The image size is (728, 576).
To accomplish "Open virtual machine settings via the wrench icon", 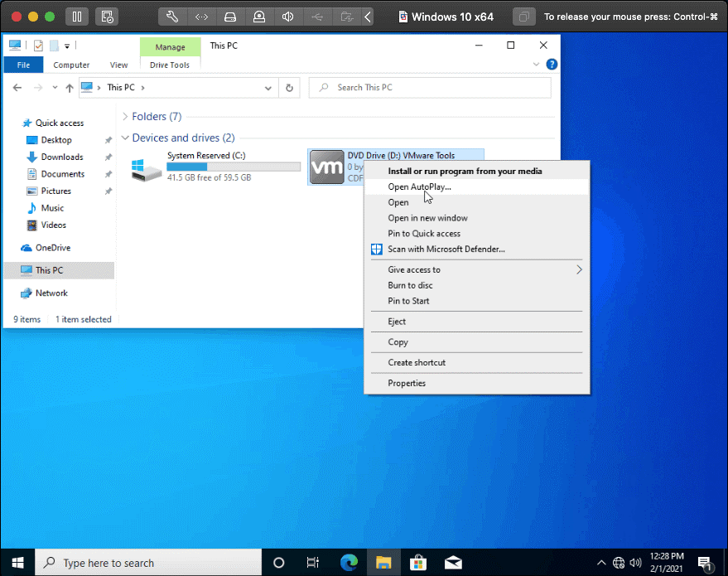I will click(x=173, y=17).
